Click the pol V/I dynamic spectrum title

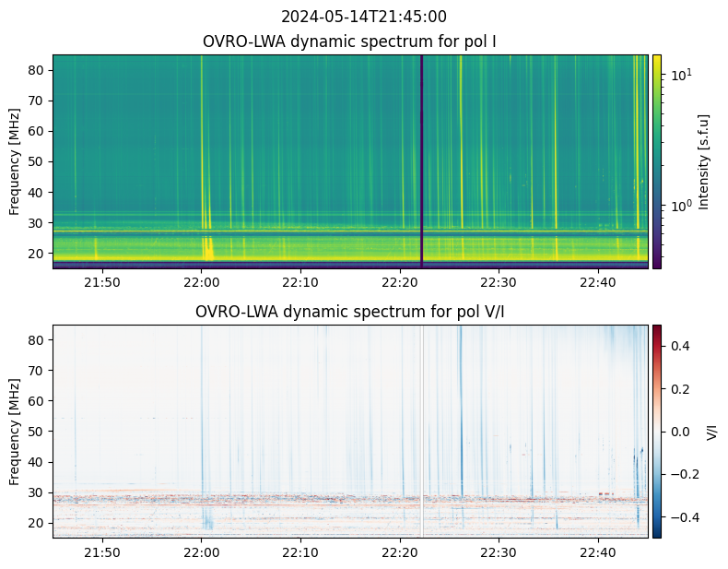coord(349,312)
